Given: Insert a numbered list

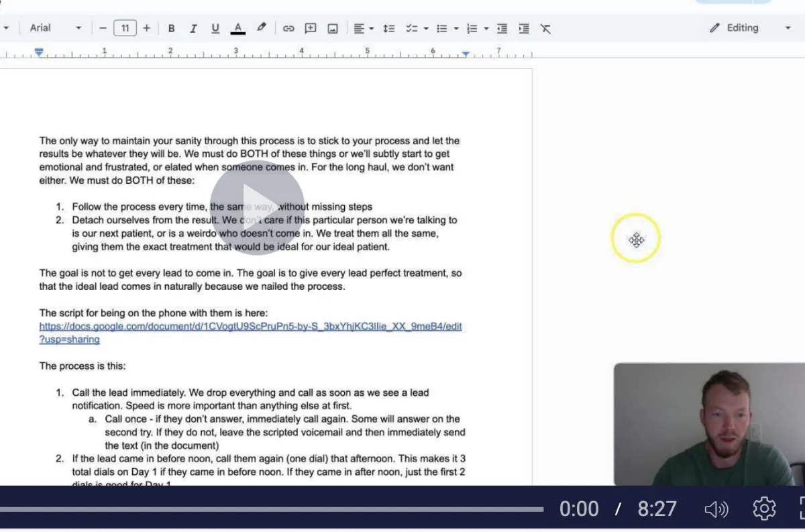Looking at the screenshot, I should point(472,28).
